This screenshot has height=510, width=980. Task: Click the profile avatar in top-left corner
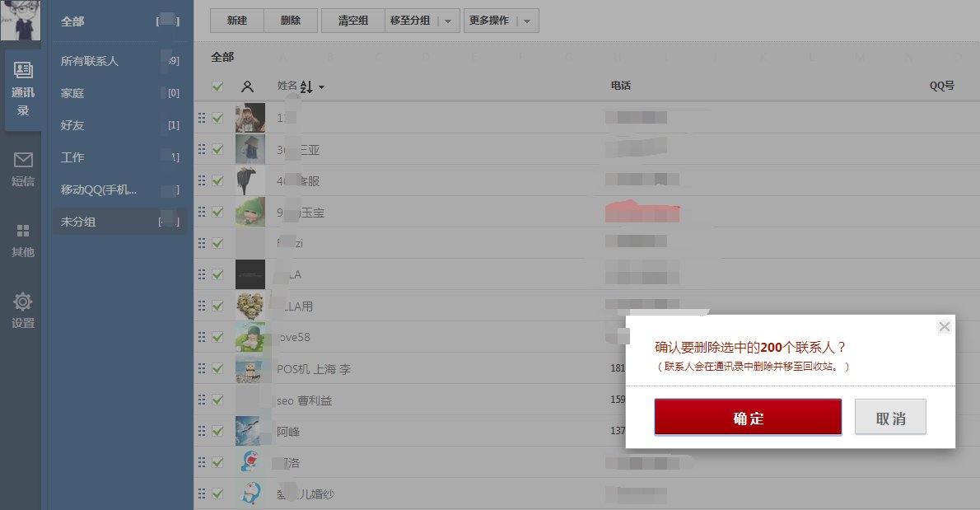coord(22,20)
